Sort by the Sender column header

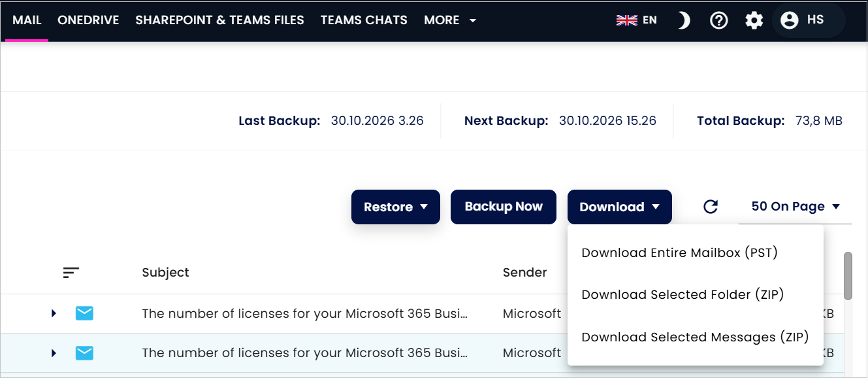click(x=524, y=273)
